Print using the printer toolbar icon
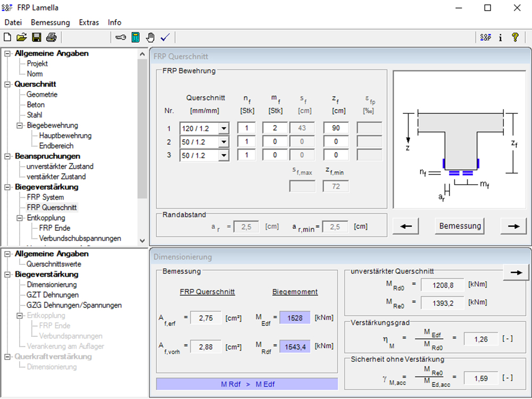This screenshot has width=532, height=399. pyautogui.click(x=51, y=37)
